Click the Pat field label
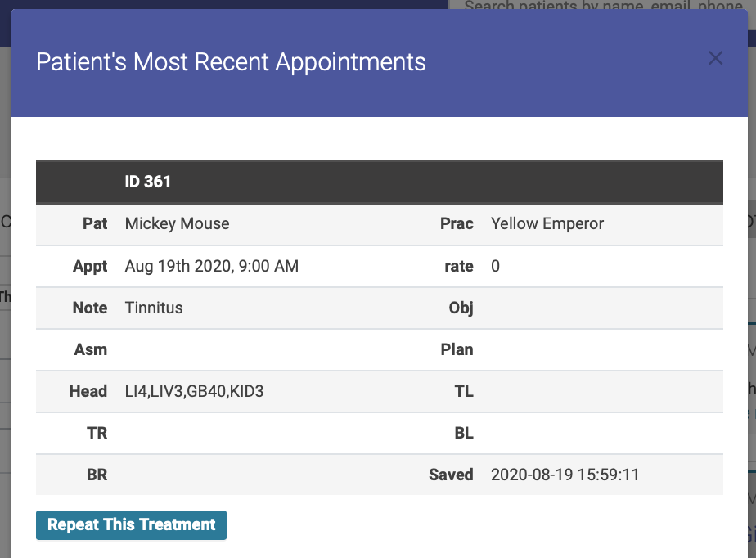Screen dimensions: 756x558 tap(95, 224)
